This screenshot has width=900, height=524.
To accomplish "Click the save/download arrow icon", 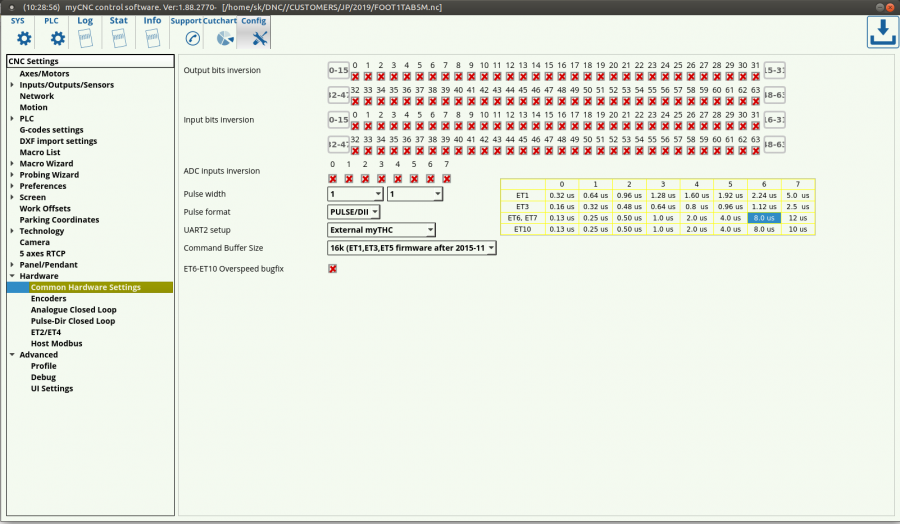I will pos(882,32).
